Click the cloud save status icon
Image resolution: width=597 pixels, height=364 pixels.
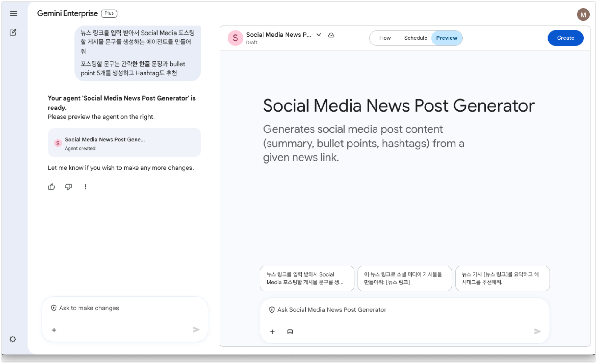(331, 35)
